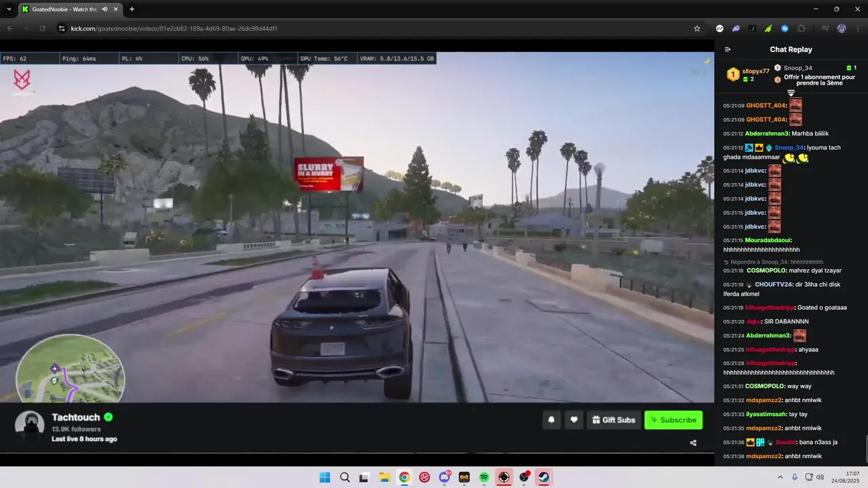Collapse the Chat Replay panel icon

(x=728, y=49)
